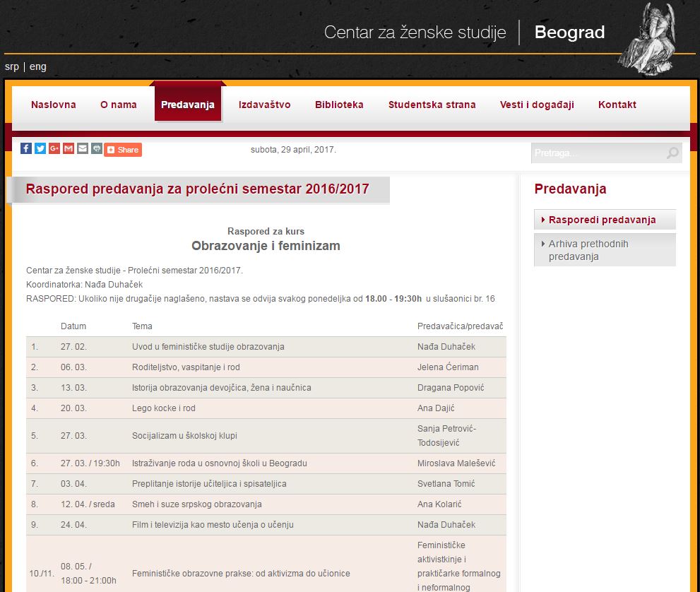
Task: Switch language to eng
Action: [x=38, y=66]
